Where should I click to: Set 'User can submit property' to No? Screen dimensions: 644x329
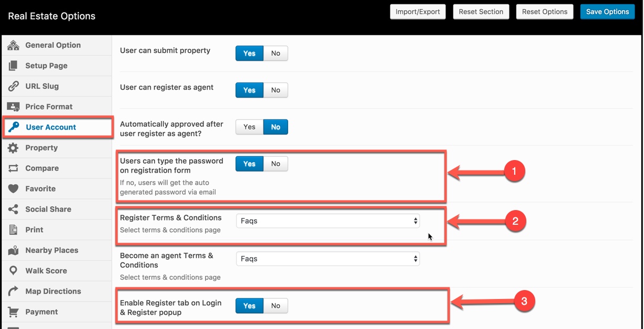tap(275, 53)
